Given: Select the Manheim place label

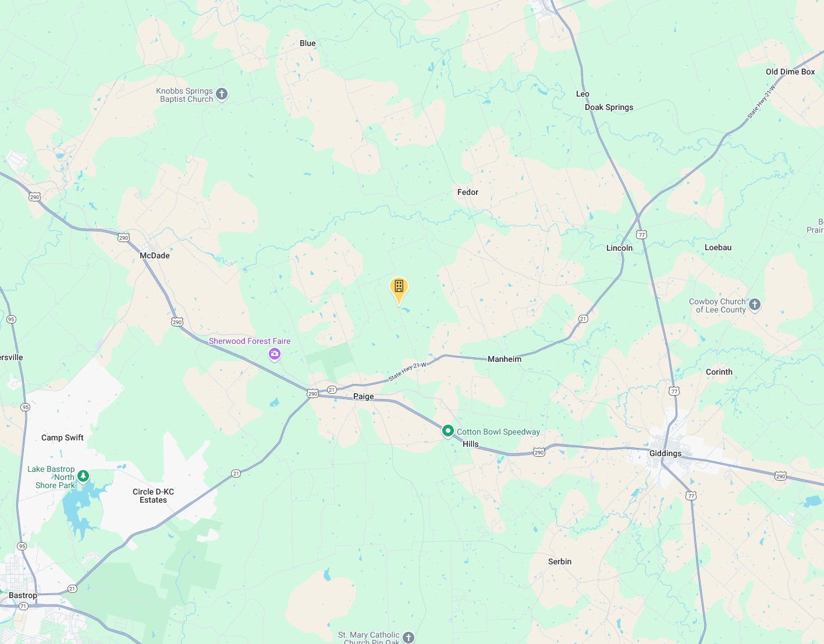Looking at the screenshot, I should point(505,359).
